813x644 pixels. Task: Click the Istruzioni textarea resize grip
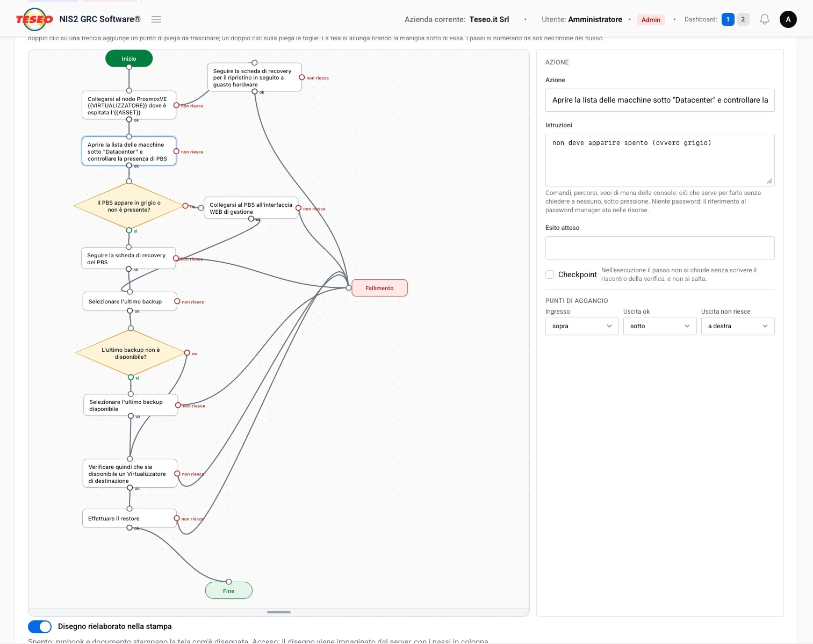[769, 181]
